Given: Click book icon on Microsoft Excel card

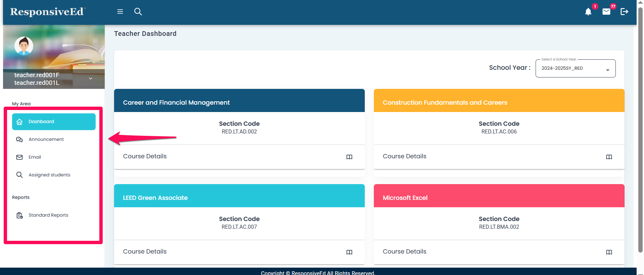Looking at the screenshot, I should click(609, 252).
